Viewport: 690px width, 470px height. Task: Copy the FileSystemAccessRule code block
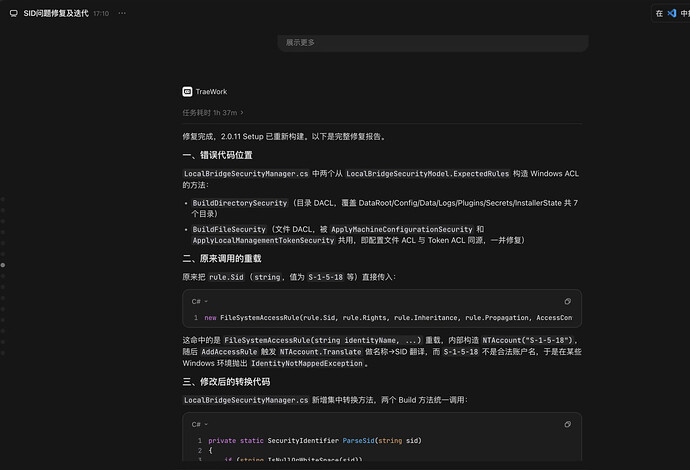[x=567, y=301]
